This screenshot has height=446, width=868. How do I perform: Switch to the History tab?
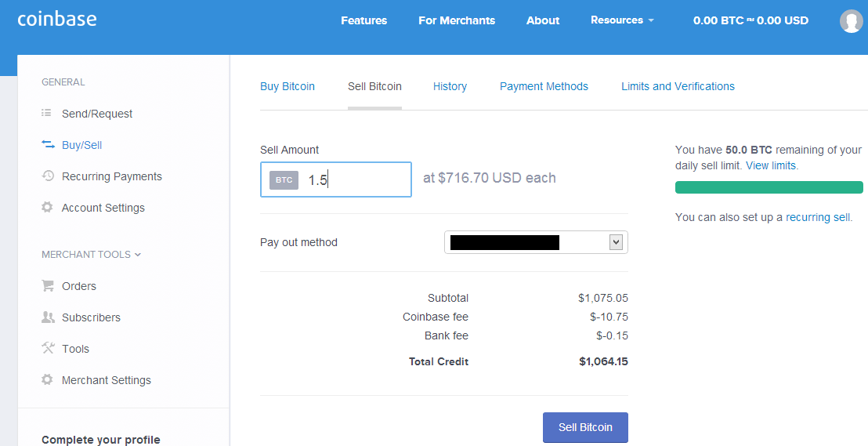pos(450,86)
